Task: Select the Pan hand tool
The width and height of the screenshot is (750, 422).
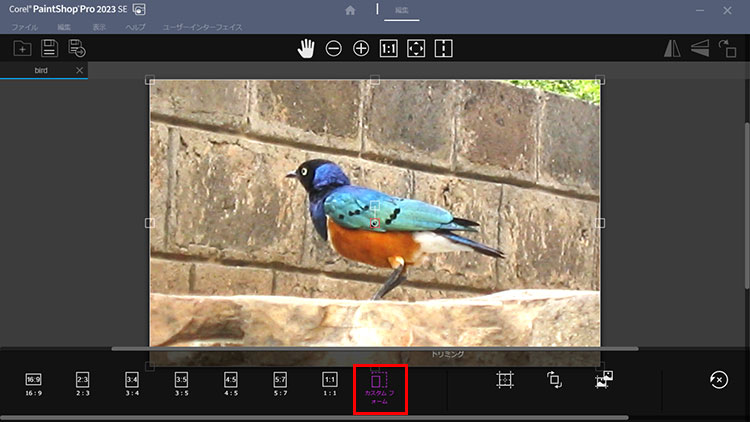Action: pyautogui.click(x=306, y=48)
